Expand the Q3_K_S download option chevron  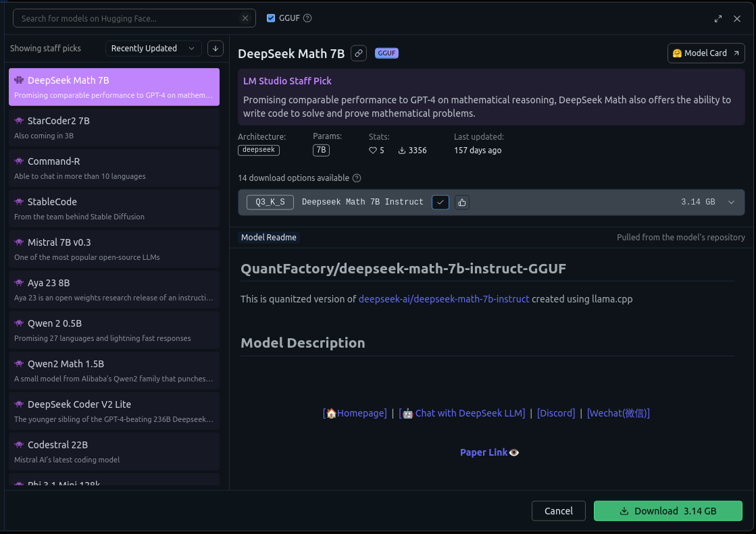point(731,202)
